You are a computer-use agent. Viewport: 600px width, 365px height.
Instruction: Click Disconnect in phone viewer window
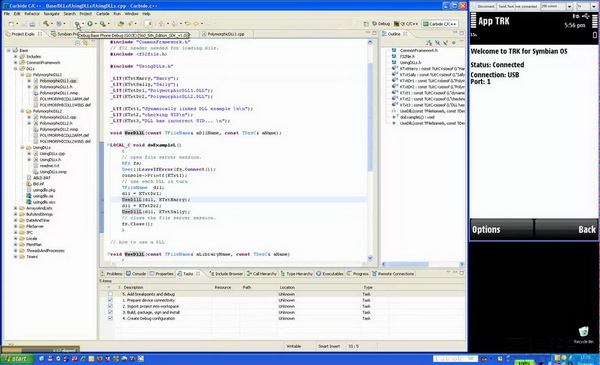[486, 7]
